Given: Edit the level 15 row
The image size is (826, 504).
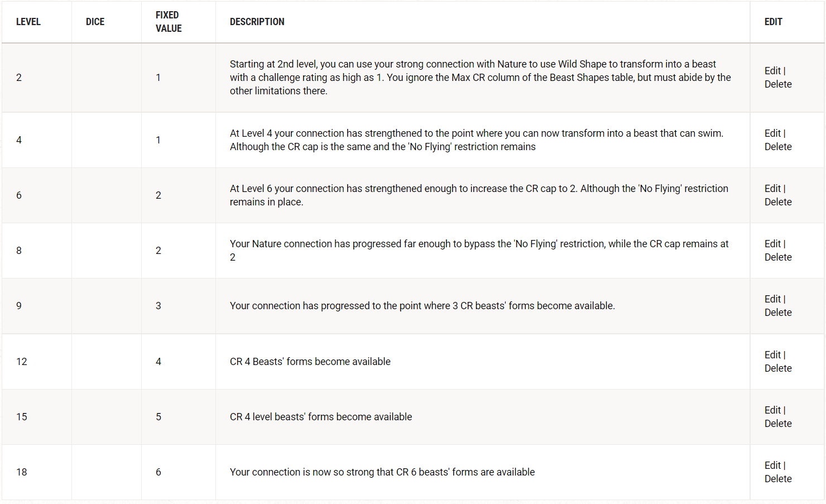Looking at the screenshot, I should [x=772, y=410].
